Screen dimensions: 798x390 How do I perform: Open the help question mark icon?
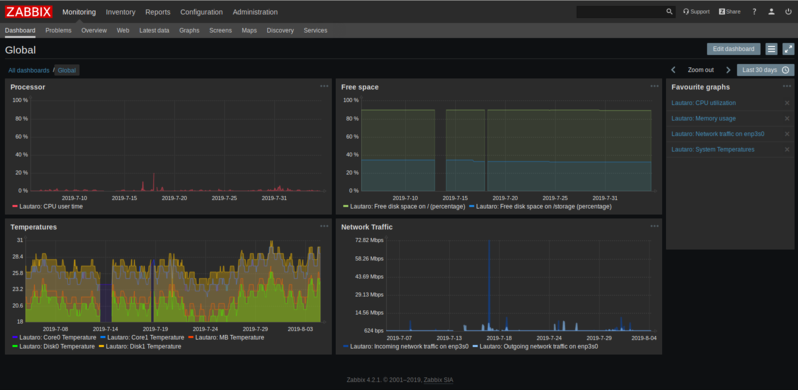(x=754, y=12)
